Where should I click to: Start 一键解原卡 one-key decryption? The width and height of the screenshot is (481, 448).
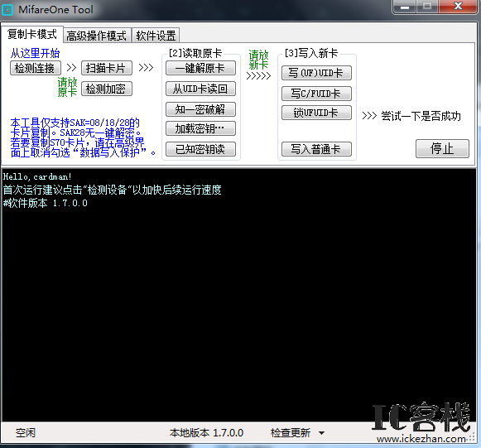(200, 68)
